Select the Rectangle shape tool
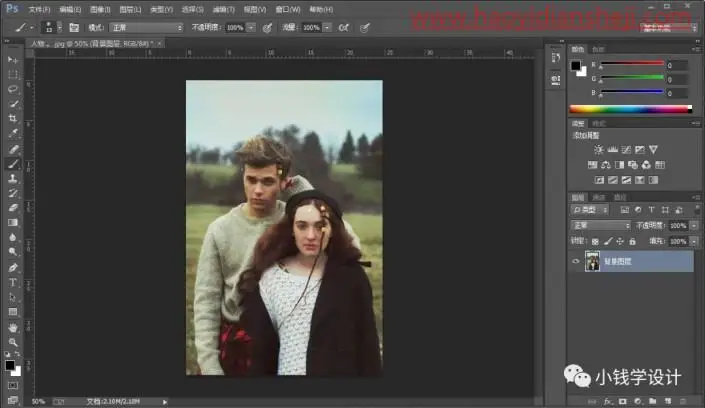 point(13,312)
